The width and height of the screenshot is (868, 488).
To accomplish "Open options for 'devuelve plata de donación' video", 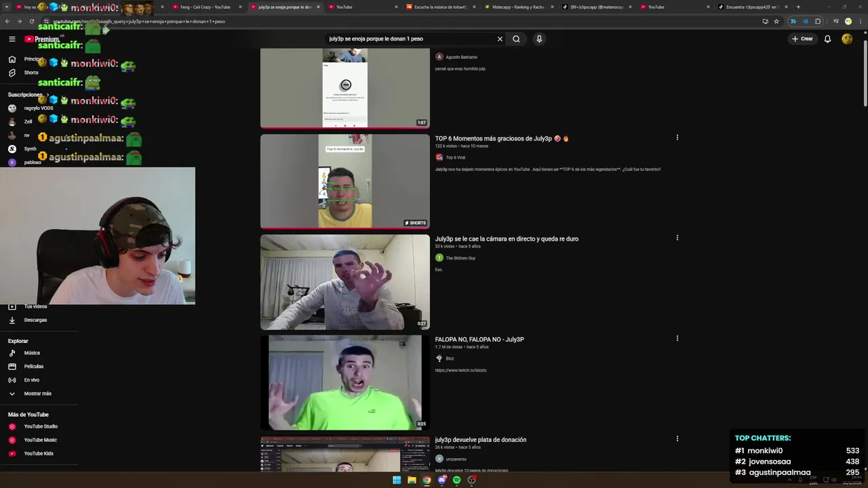I will coord(677,439).
